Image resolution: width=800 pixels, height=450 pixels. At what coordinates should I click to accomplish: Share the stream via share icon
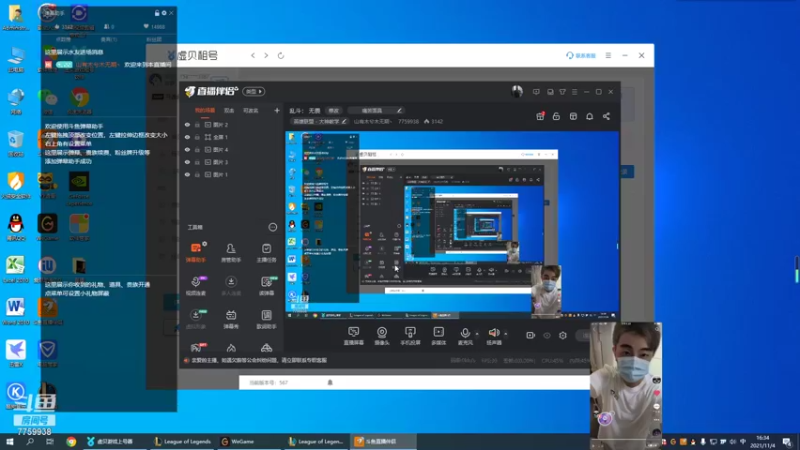[x=606, y=116]
